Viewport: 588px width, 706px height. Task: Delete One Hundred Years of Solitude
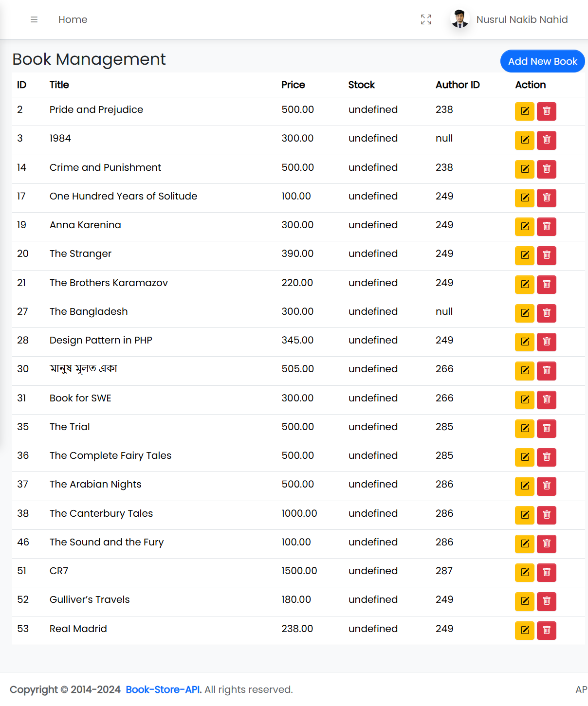pyautogui.click(x=546, y=198)
